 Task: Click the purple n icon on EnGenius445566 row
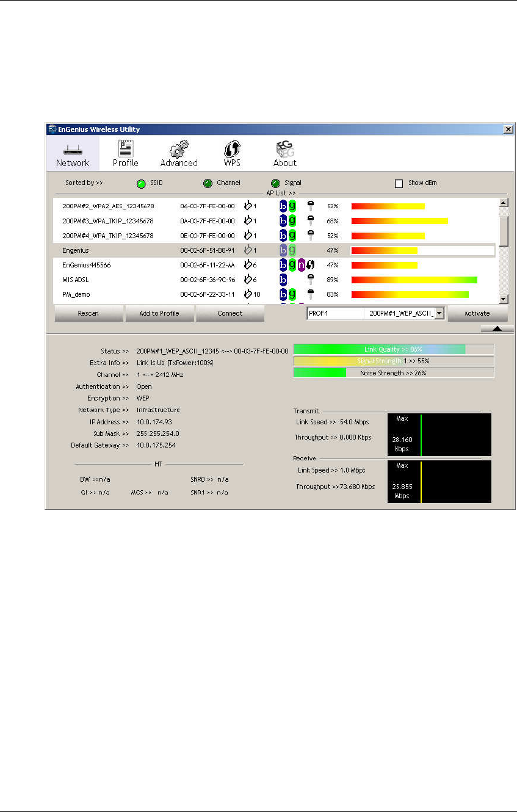pos(301,265)
